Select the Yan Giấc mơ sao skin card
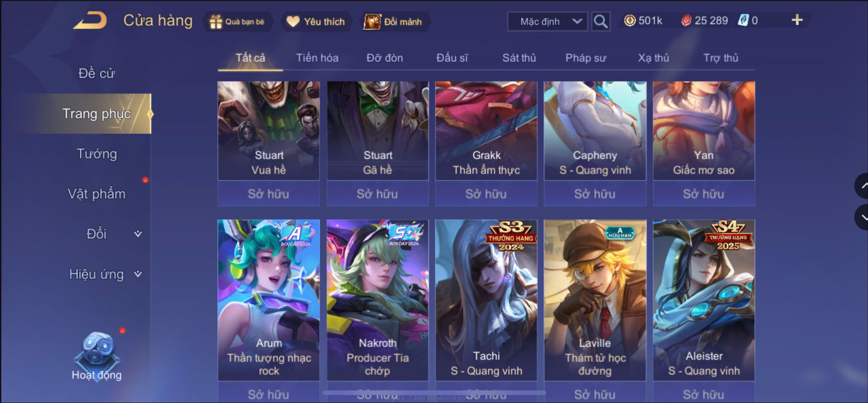Viewport: 868px width, 403px height. click(704, 131)
